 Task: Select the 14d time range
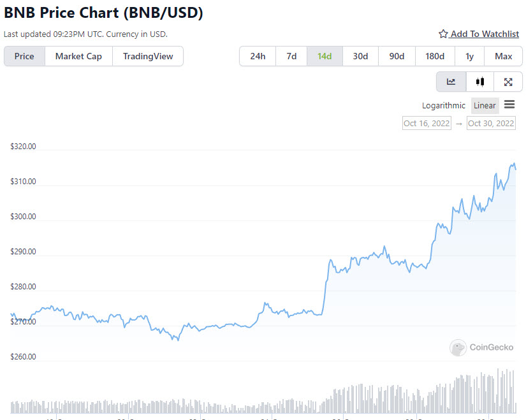tap(325, 56)
